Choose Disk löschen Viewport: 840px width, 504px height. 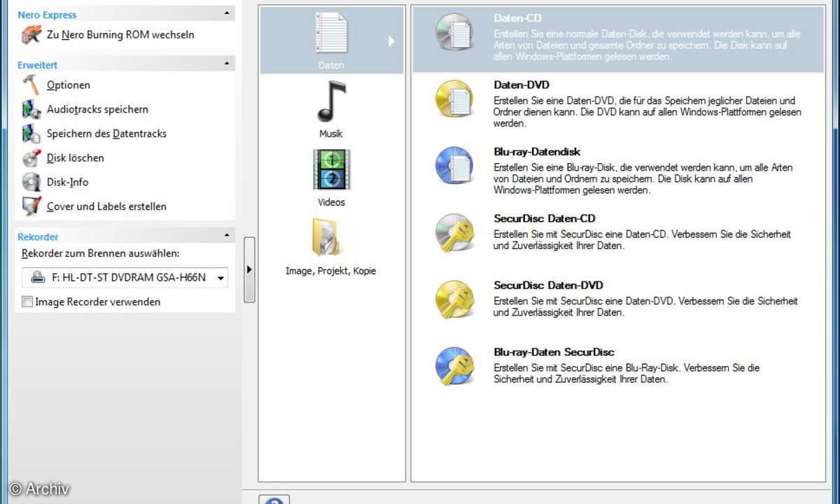tap(76, 158)
